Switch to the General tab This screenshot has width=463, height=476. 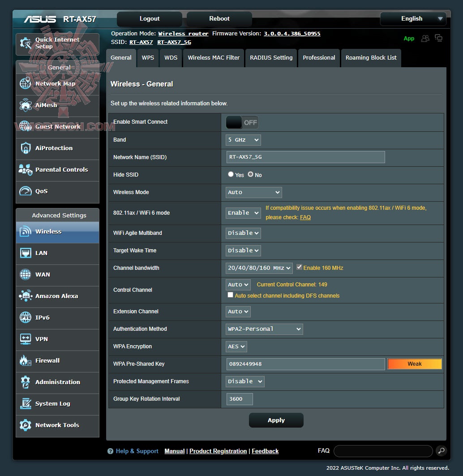(121, 58)
